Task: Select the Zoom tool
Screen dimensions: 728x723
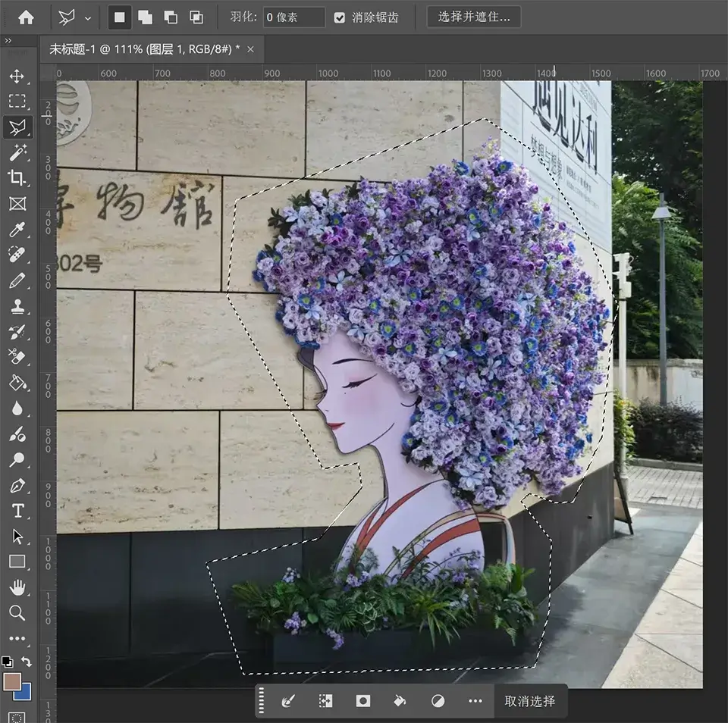Action: pyautogui.click(x=17, y=613)
